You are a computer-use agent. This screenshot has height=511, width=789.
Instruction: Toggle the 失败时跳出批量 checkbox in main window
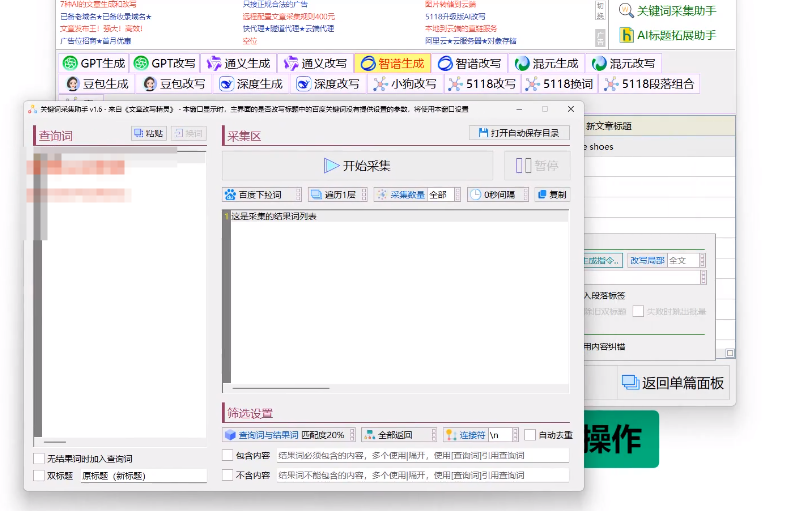tap(638, 311)
